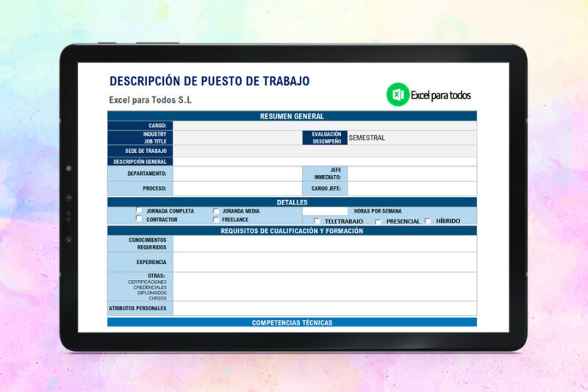Click the CARGO: label cell
Viewport: 588px width, 392px height.
click(140, 126)
